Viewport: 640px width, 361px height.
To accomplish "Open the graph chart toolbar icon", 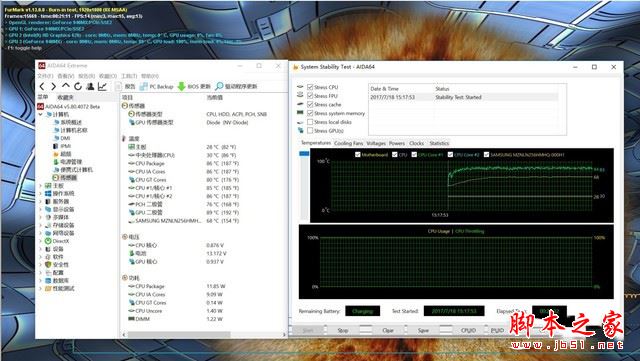I will [x=102, y=86].
